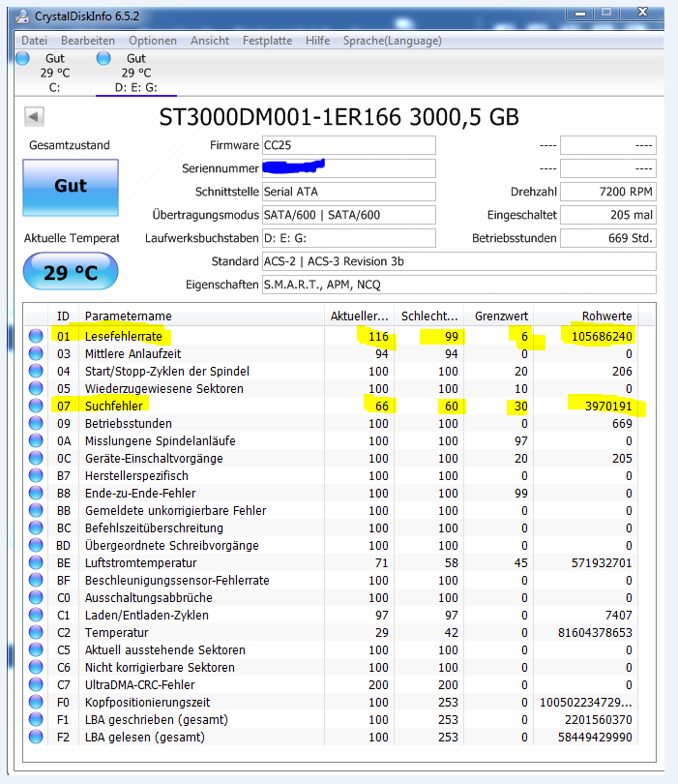Click status orb of Mittlere Anlaufzeit row
Viewport: 678px width, 784px height.
36,353
